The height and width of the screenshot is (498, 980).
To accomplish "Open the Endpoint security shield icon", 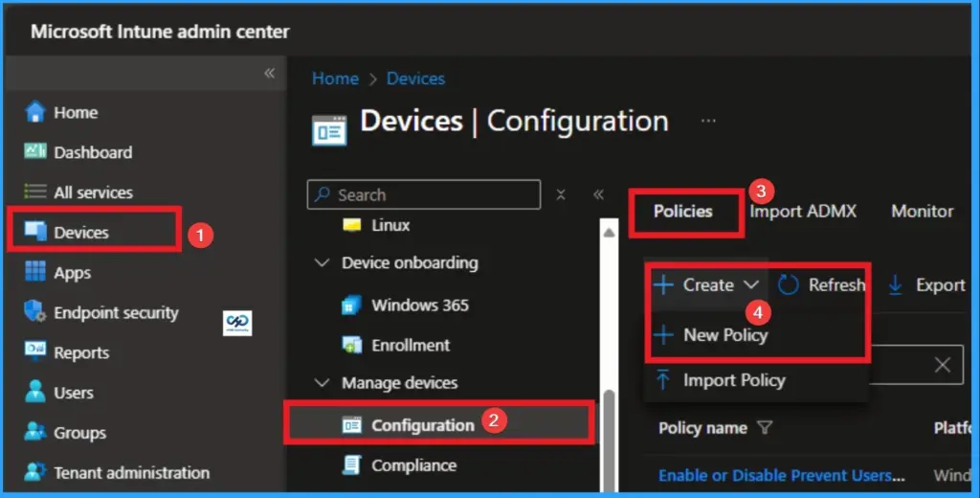I will [35, 311].
